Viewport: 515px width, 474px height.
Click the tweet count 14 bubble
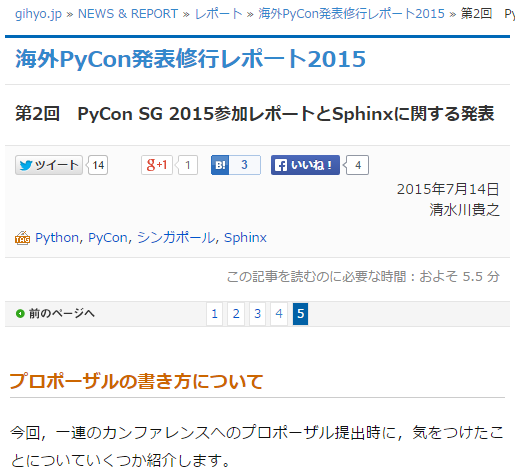[98, 165]
